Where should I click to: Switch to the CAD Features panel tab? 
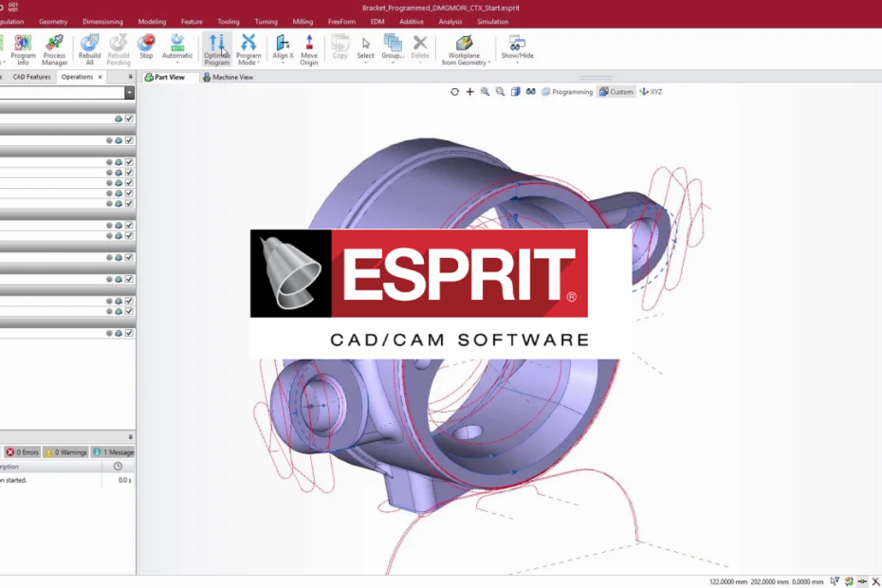click(31, 77)
